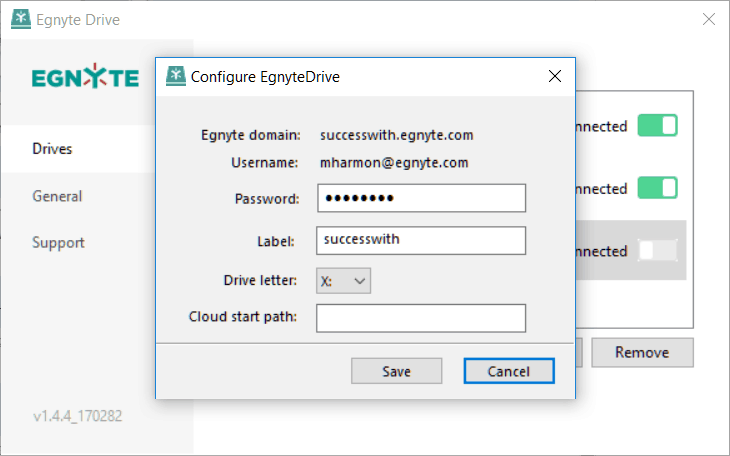Toggle the second connected drive switch

(657, 188)
